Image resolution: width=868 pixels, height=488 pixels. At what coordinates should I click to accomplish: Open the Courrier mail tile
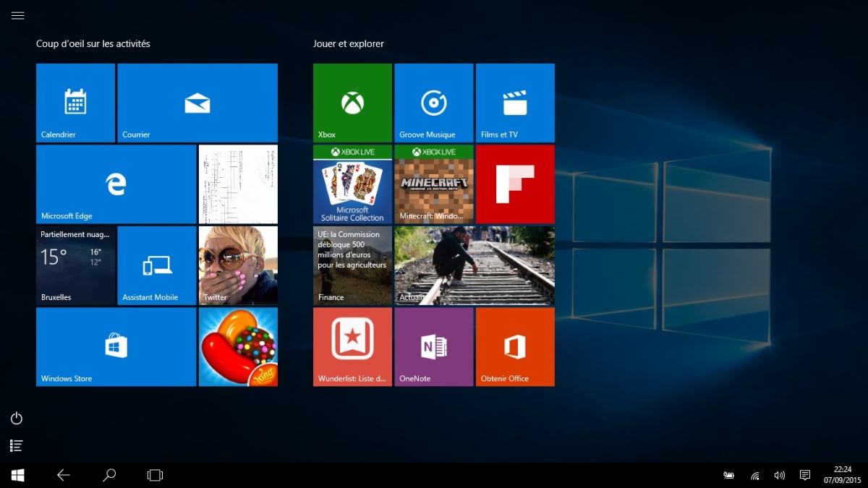pos(197,103)
